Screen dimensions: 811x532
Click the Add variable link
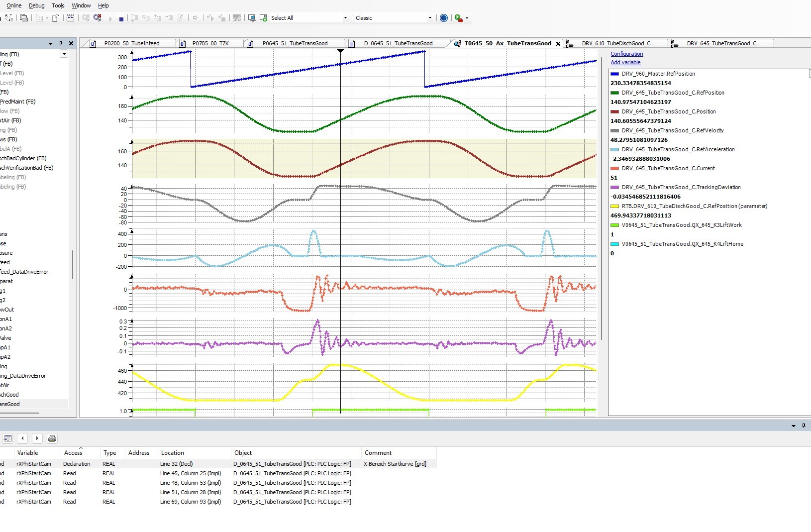pos(625,62)
